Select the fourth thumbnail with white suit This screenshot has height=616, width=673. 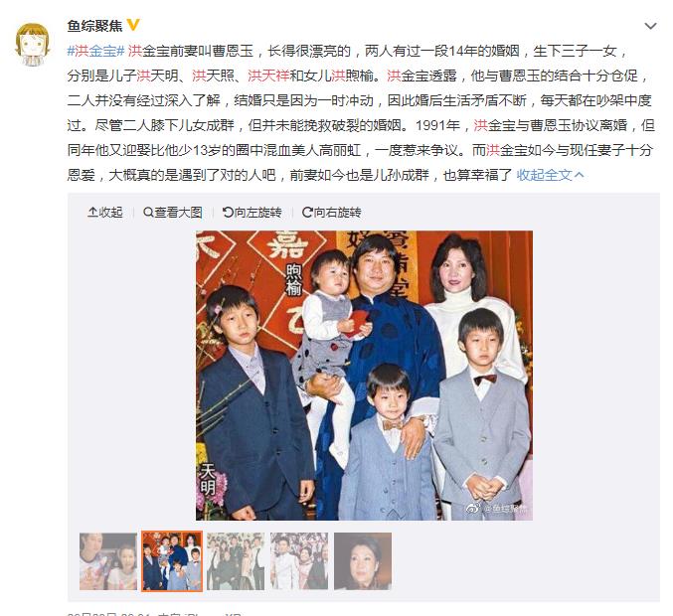click(299, 561)
